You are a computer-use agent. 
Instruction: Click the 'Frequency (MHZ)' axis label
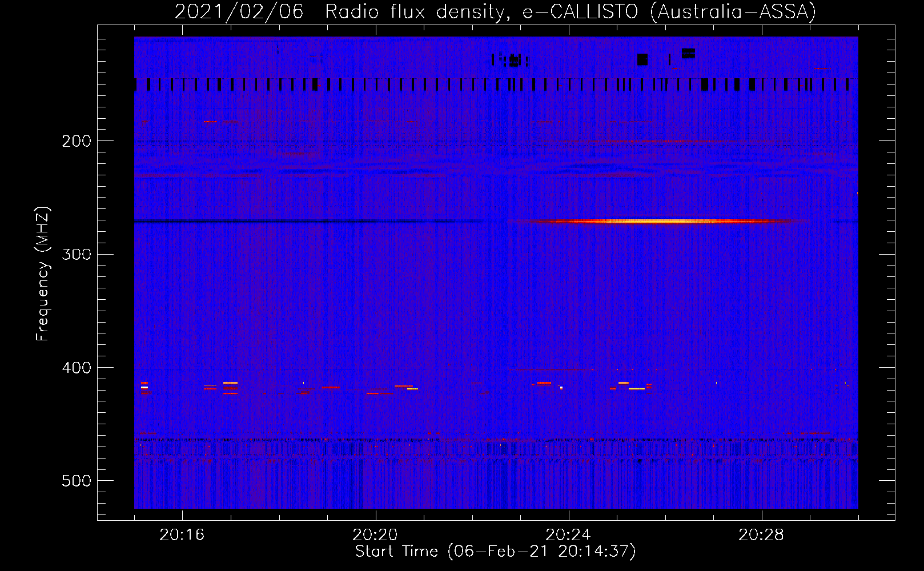(x=43, y=274)
